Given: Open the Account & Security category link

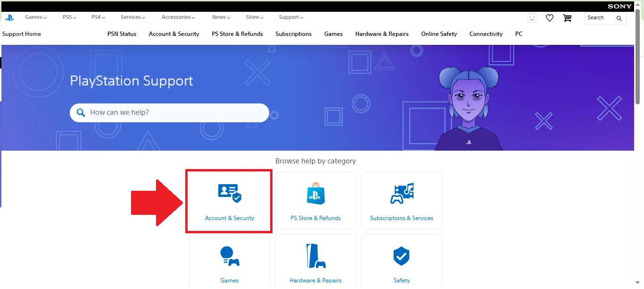Looking at the screenshot, I should [230, 218].
